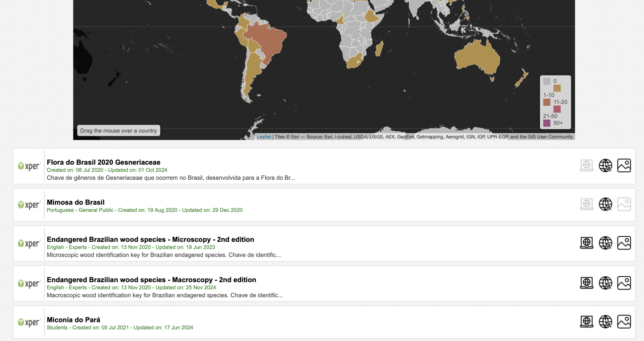
Task: Click globe icon in Miconia do Pará row
Action: [x=605, y=322]
